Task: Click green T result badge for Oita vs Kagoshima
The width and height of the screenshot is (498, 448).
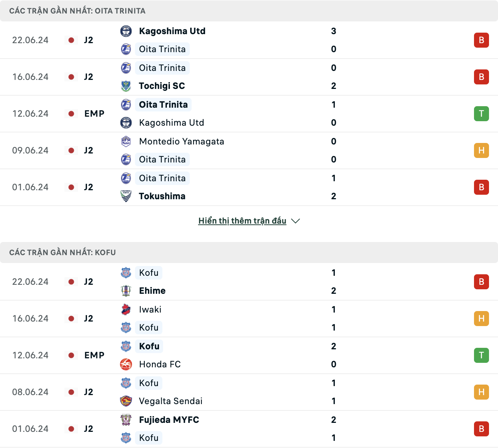Action: pyautogui.click(x=481, y=114)
